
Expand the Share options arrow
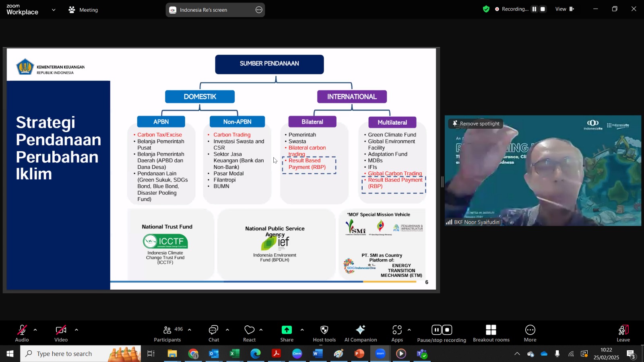(x=302, y=330)
